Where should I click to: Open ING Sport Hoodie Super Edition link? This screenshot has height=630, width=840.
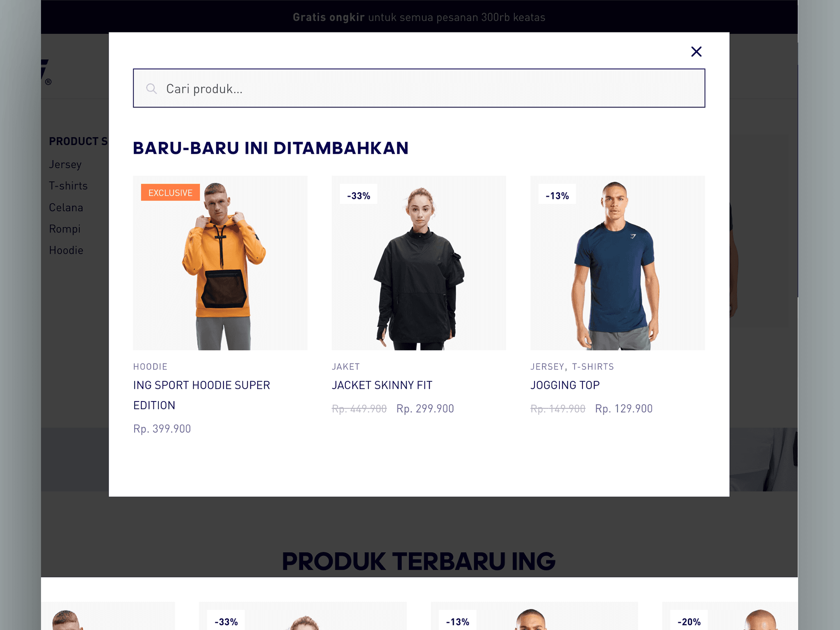tap(201, 395)
